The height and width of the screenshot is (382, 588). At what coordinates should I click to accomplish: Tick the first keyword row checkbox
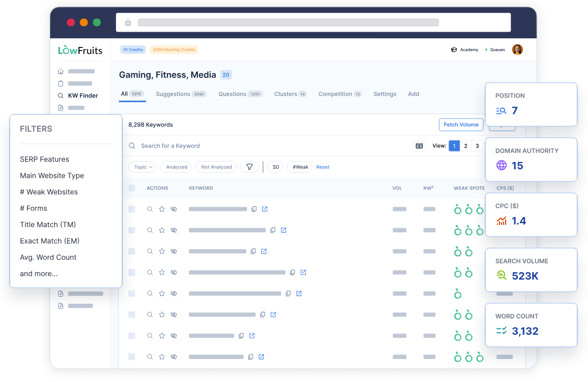coord(131,209)
